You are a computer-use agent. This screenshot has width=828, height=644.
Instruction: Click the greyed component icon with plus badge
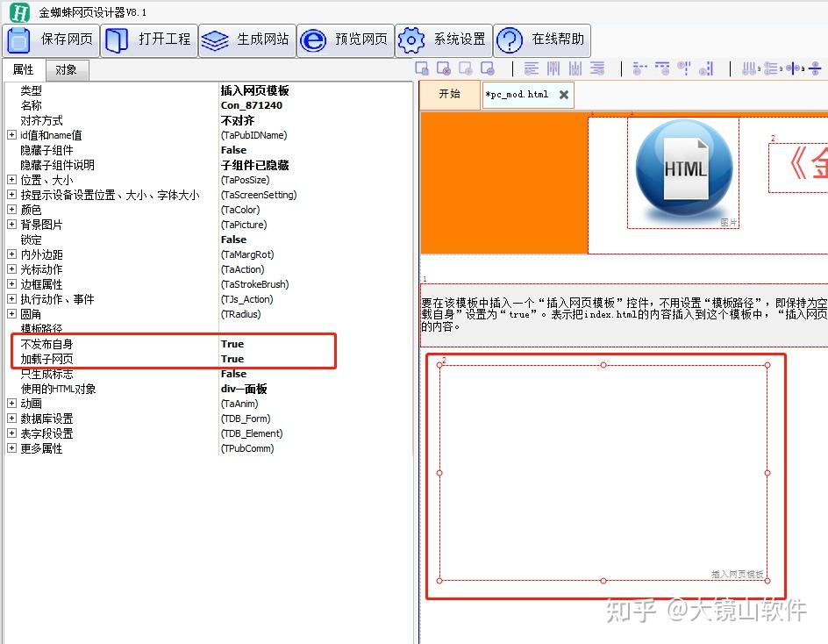pyautogui.click(x=466, y=68)
